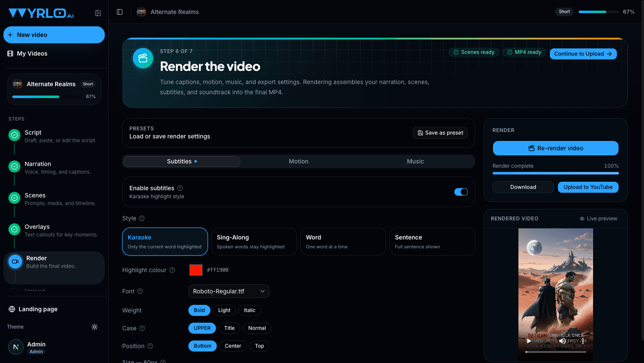
Task: Upload the video to YouTube
Action: click(x=588, y=187)
